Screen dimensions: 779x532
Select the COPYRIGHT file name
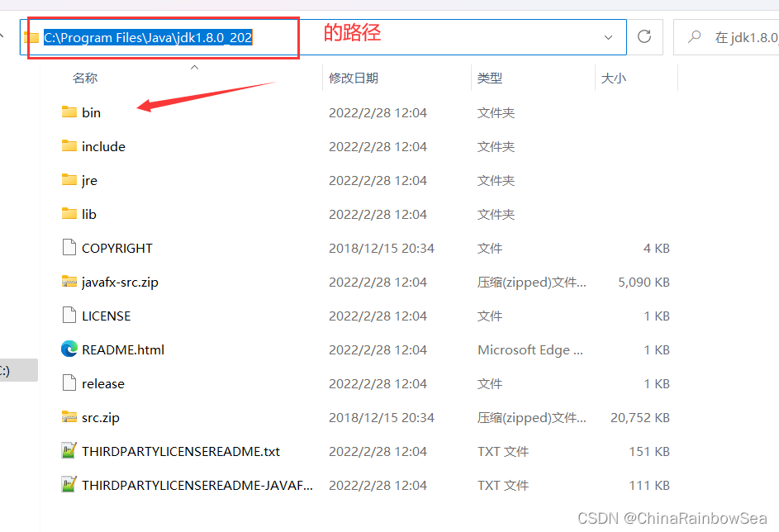[117, 248]
